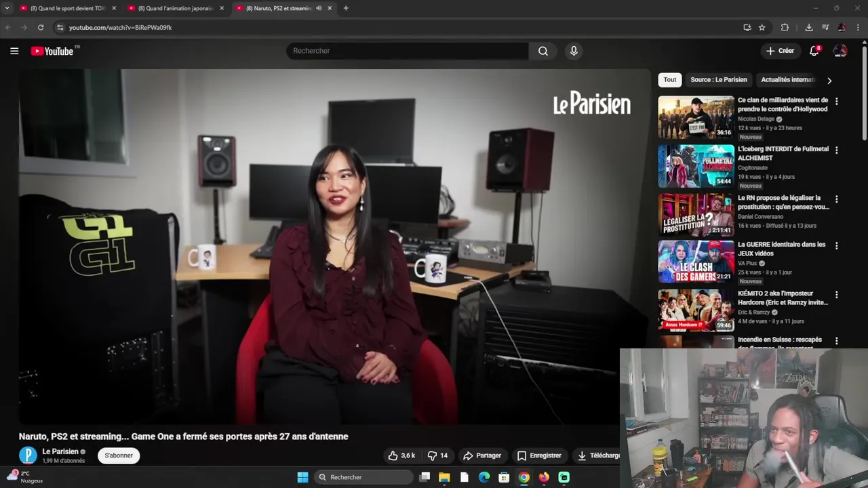Reload the page in Chrome
The width and height of the screenshot is (868, 488).
pos(41,27)
